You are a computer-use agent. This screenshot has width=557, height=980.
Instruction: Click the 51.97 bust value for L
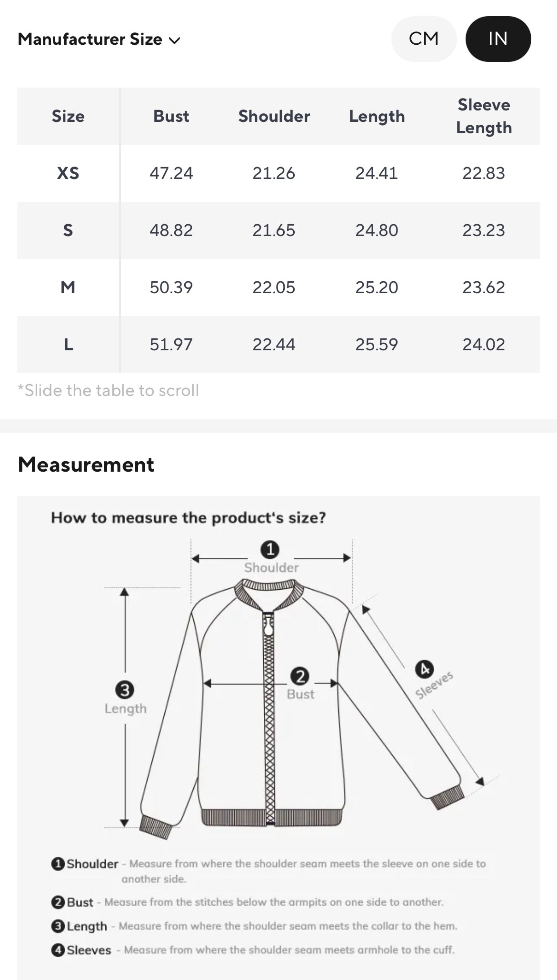point(171,345)
